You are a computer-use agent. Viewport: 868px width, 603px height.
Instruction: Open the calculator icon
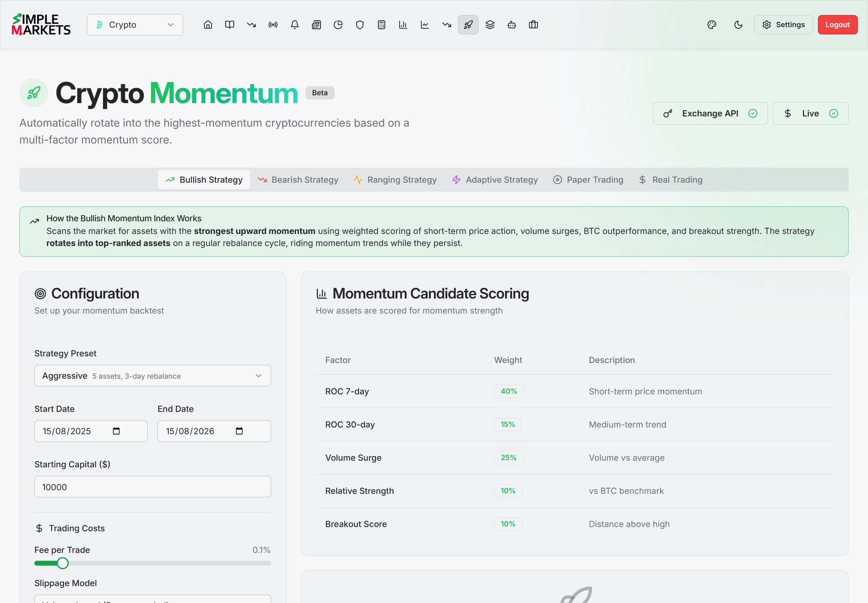(x=381, y=25)
